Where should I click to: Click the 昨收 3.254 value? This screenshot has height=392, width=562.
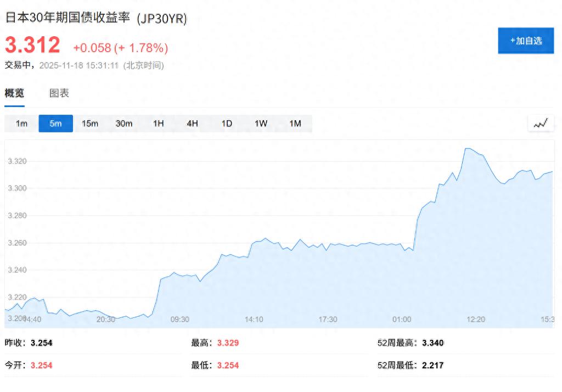[41, 343]
